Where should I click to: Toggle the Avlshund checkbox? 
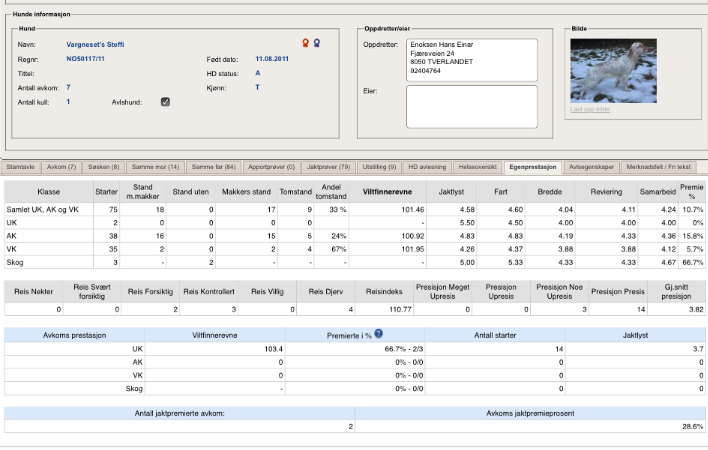click(x=166, y=101)
